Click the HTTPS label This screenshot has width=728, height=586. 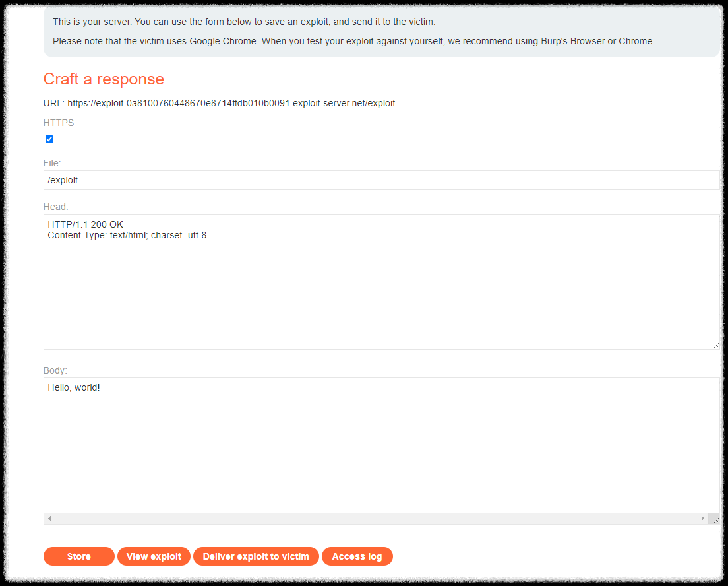(59, 123)
